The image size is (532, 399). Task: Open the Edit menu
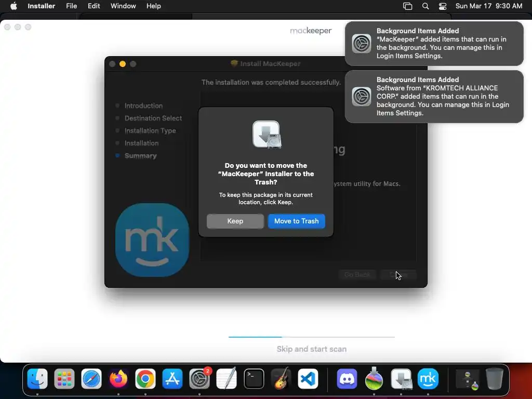tap(94, 6)
